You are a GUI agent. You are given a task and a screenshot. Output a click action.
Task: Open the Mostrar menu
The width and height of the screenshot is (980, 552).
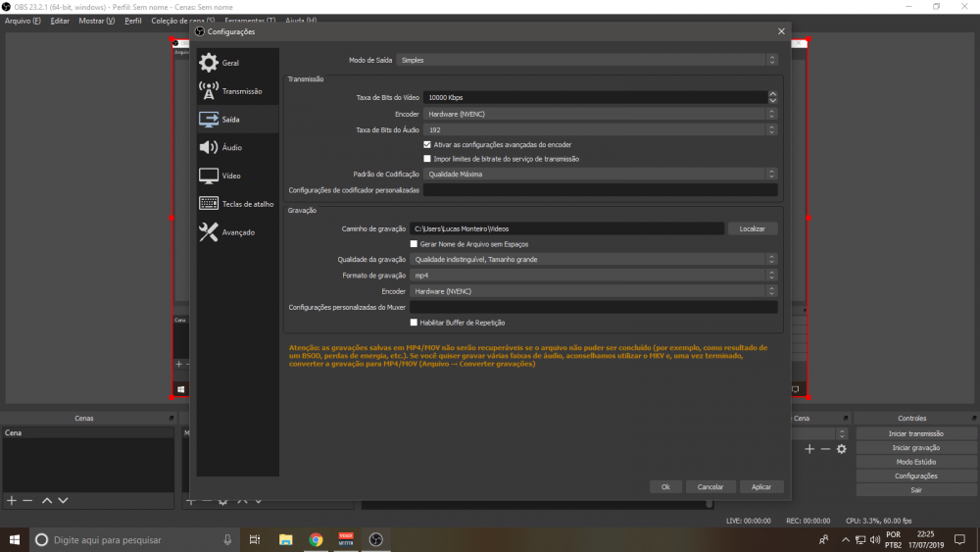[96, 21]
